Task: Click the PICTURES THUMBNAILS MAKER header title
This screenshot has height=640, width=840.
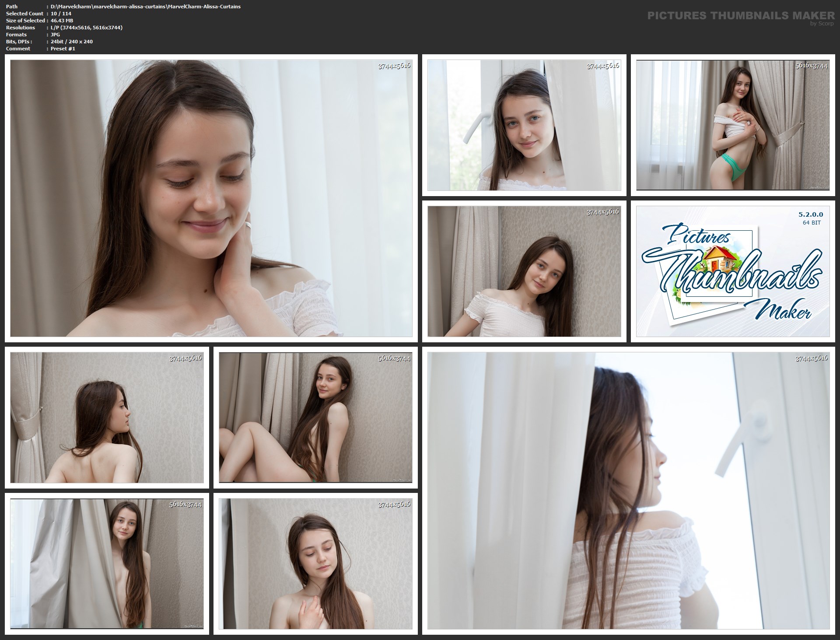Action: click(741, 16)
